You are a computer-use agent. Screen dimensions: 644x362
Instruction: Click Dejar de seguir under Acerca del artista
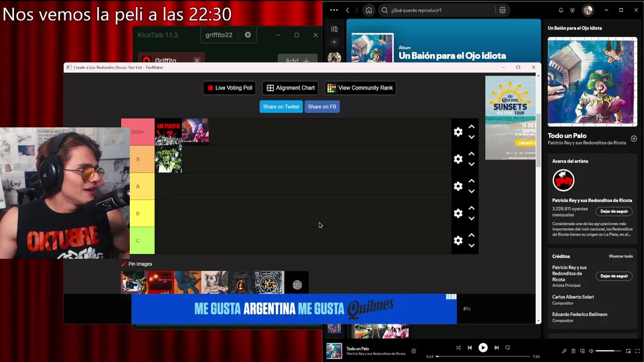pos(614,212)
